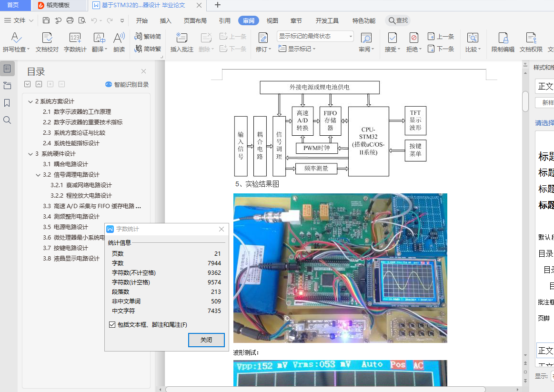Open the bookmark icon in left sidebar
554x392 pixels.
click(7, 103)
